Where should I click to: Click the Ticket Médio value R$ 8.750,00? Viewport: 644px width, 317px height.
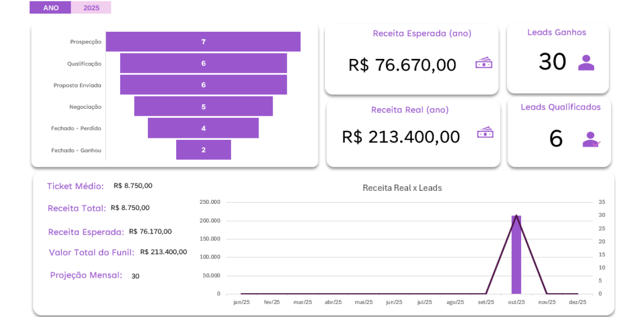coord(133,186)
